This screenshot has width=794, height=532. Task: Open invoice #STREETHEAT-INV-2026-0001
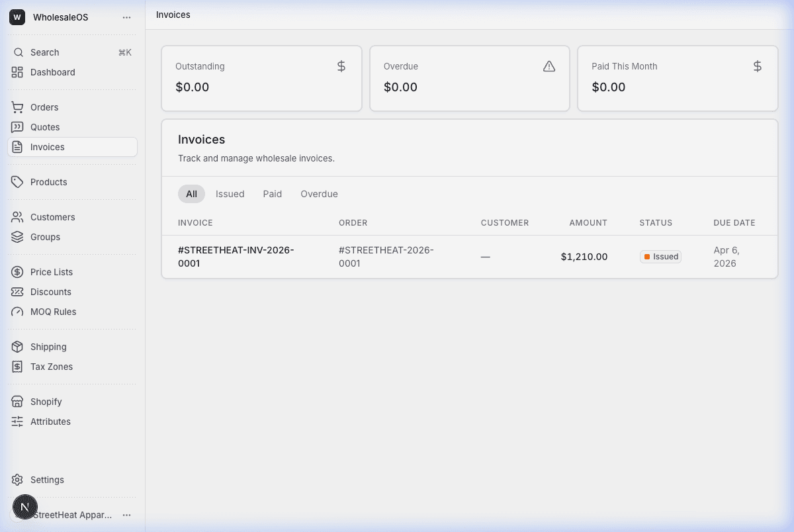click(x=236, y=257)
